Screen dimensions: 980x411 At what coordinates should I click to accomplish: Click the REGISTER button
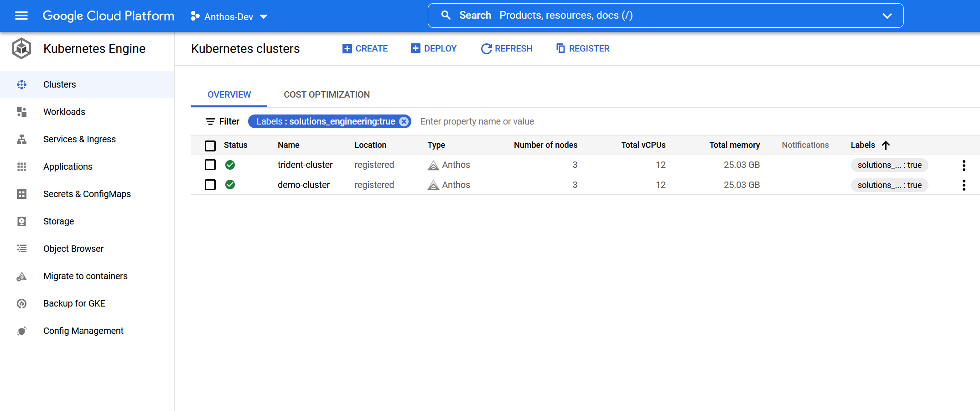(583, 48)
